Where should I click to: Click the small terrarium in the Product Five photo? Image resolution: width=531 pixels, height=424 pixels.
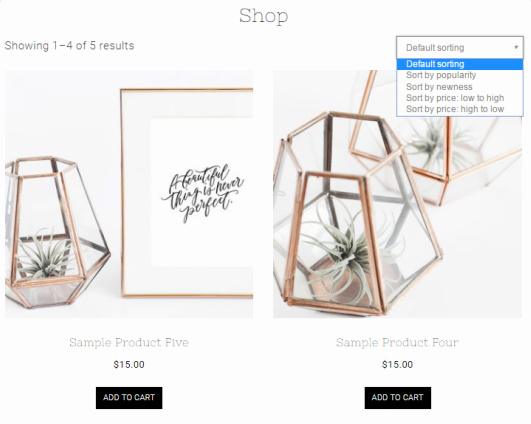(56, 232)
